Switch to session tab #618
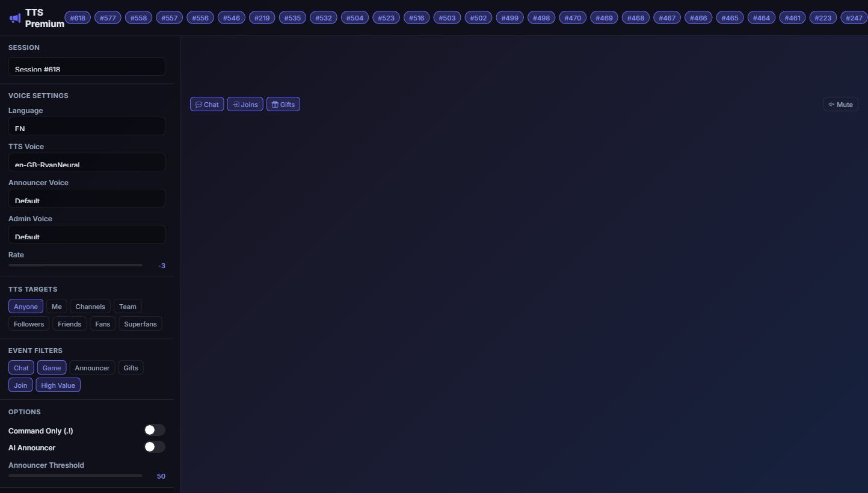The width and height of the screenshot is (868, 493). tap(77, 18)
